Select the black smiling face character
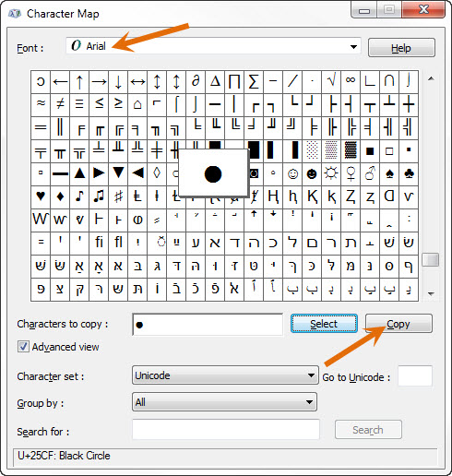 (x=312, y=174)
